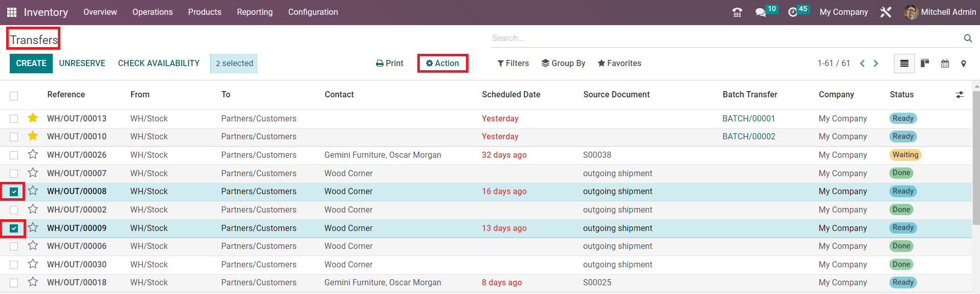980x294 pixels.
Task: Open the activities clock icon
Action: tap(792, 12)
